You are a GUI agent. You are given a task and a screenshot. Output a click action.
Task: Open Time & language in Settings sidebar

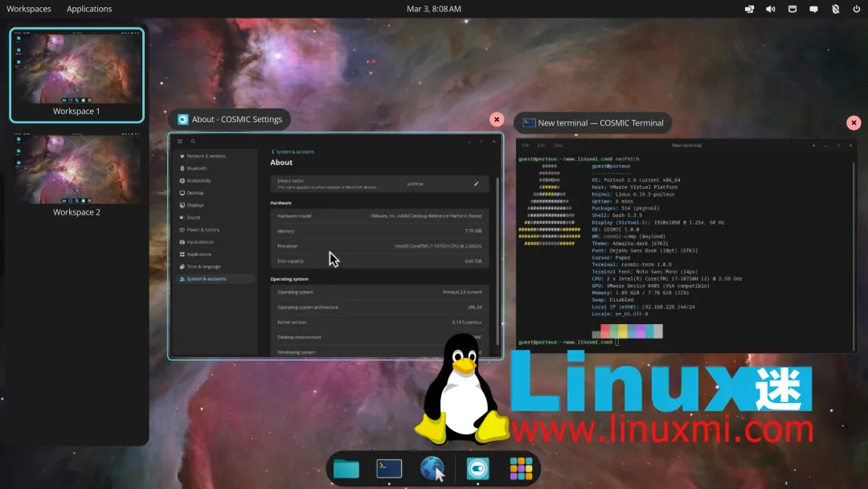(x=213, y=266)
